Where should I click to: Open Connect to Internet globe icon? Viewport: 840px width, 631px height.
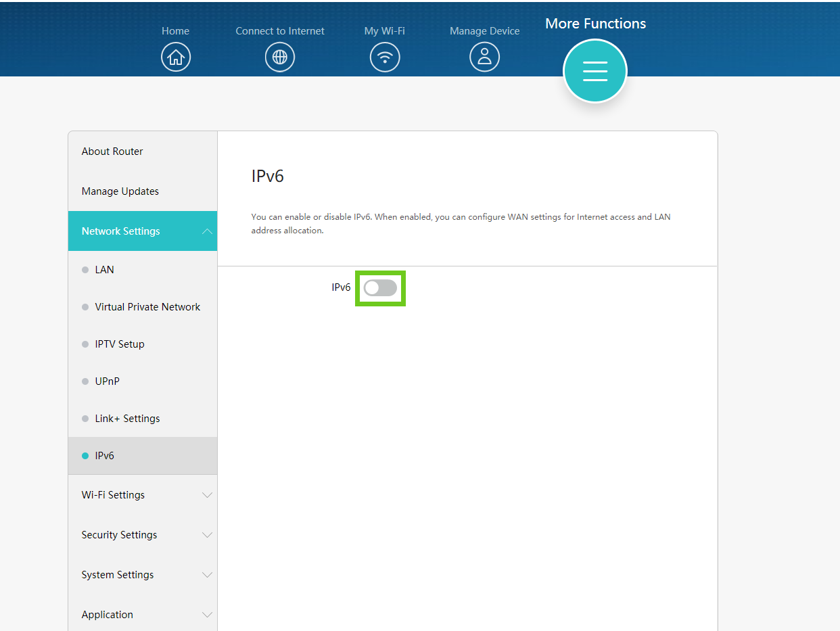pyautogui.click(x=280, y=57)
